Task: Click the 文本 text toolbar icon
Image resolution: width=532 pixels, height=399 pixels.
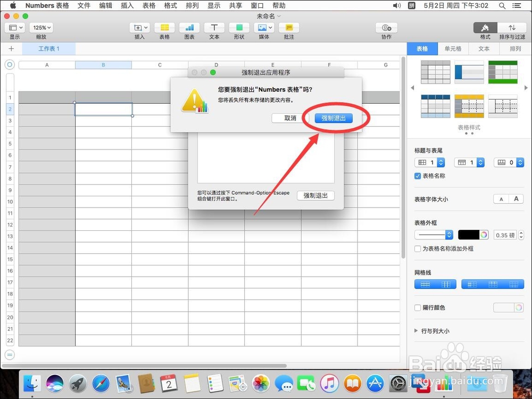Action: (214, 28)
